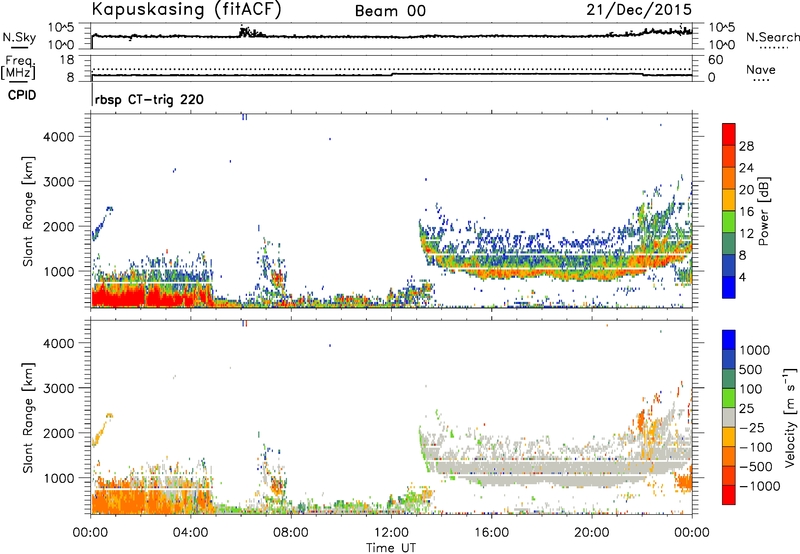Click the 'Time UT' axis title
Image resolution: width=800 pixels, height=554 pixels.
point(391,548)
